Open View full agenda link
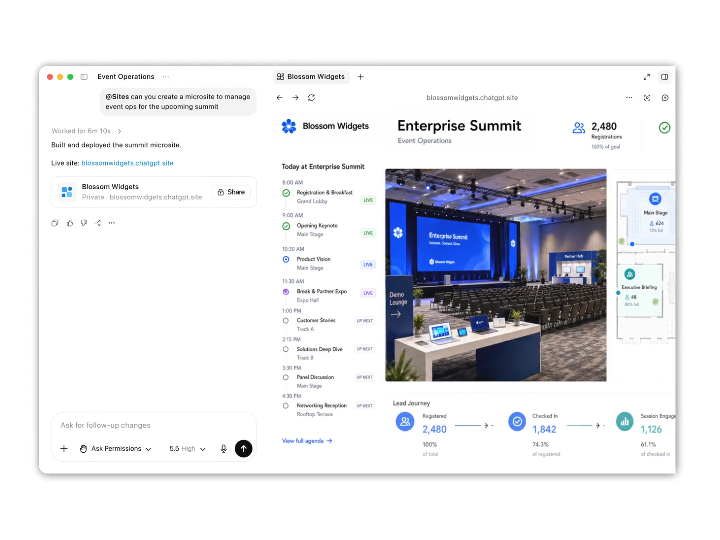 [307, 441]
